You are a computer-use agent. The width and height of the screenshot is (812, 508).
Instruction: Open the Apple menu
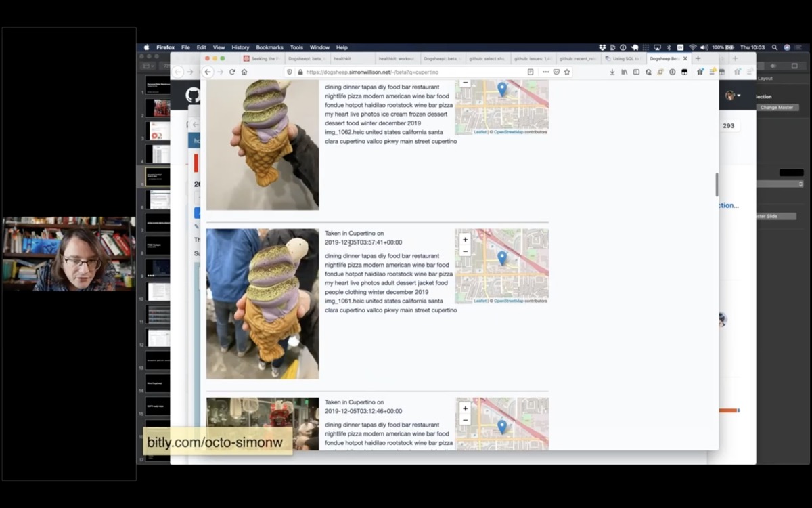(147, 47)
